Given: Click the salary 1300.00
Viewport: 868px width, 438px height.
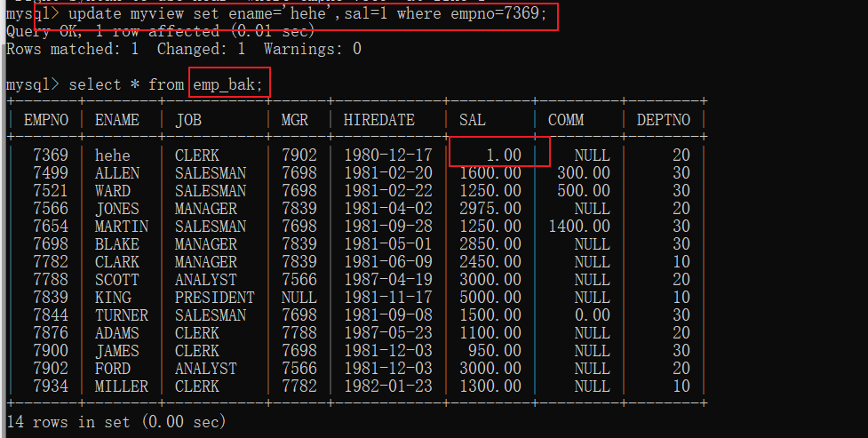Looking at the screenshot, I should [490, 386].
